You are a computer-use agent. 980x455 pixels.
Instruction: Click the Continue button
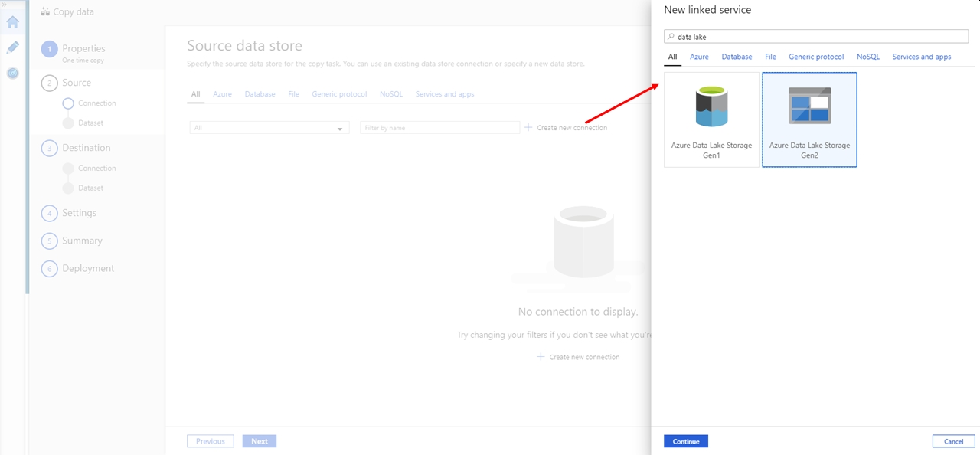click(x=685, y=440)
